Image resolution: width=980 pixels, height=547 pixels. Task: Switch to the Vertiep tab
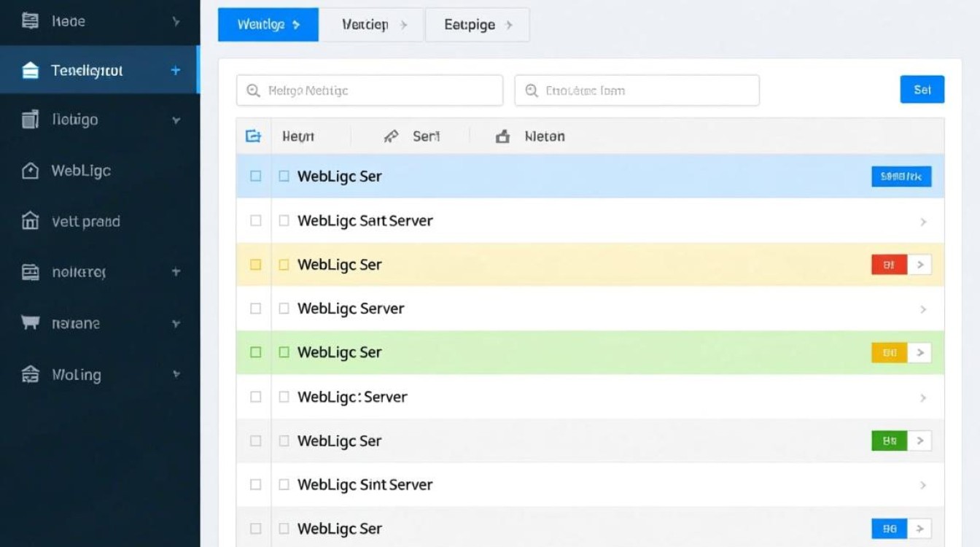pos(372,25)
